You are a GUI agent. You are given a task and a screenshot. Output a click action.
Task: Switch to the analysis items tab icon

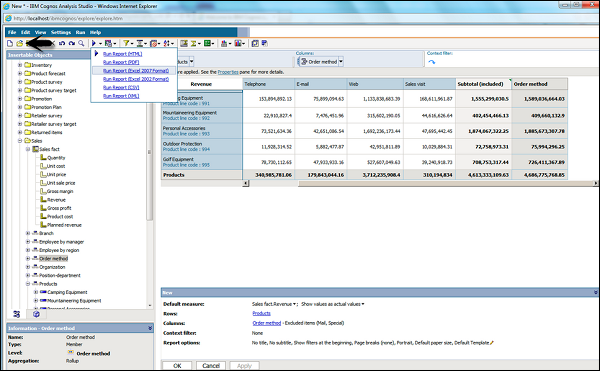tap(36, 314)
